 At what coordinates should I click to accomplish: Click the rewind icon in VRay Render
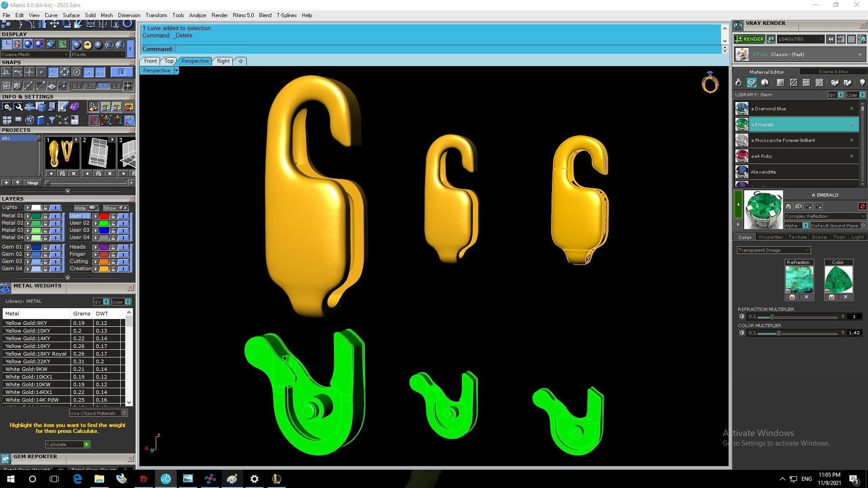click(830, 39)
